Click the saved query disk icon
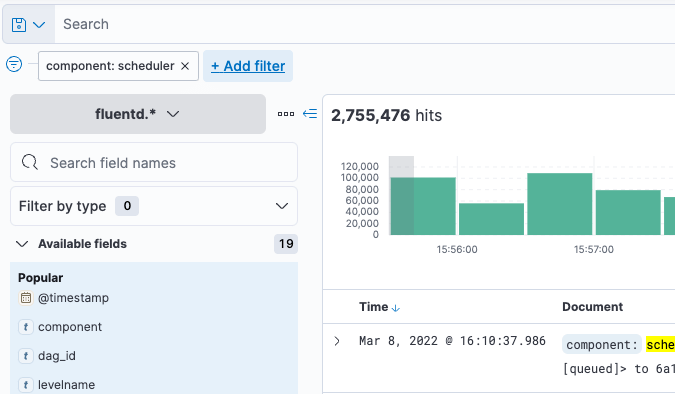Screen dimensions: 675x394 pyautogui.click(x=19, y=25)
